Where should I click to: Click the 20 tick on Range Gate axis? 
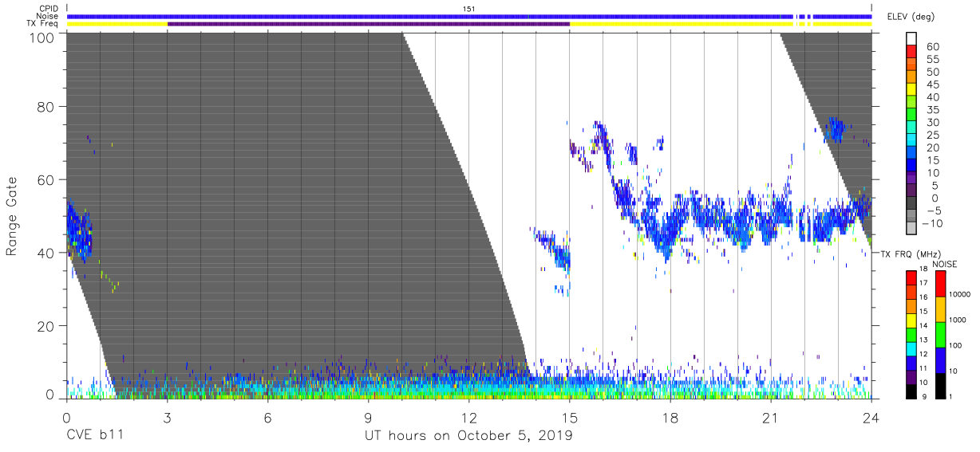click(46, 326)
